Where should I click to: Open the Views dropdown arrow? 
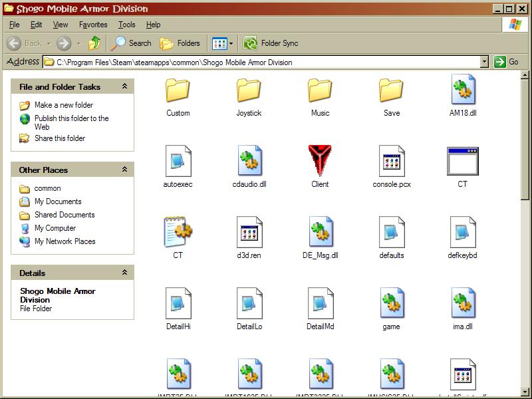click(231, 43)
